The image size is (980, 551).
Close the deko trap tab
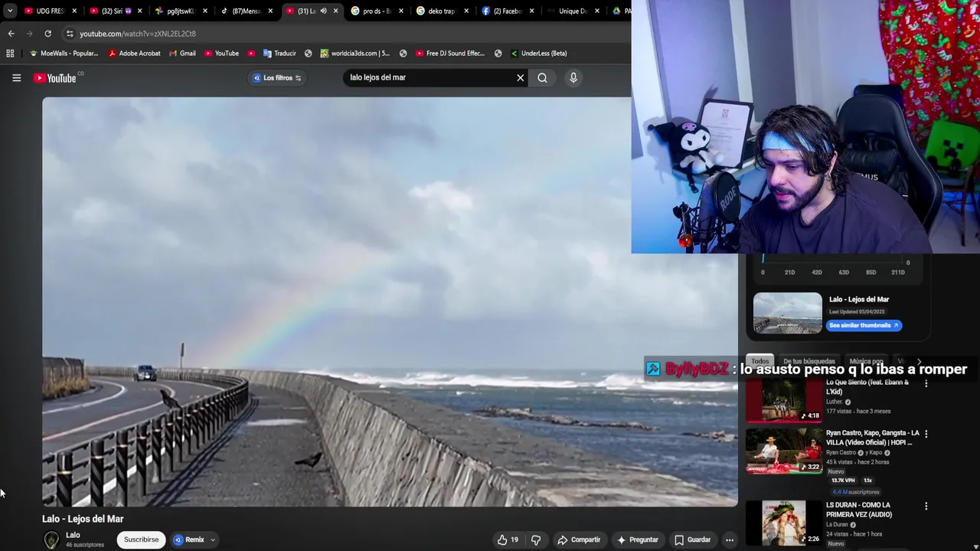pyautogui.click(x=466, y=11)
